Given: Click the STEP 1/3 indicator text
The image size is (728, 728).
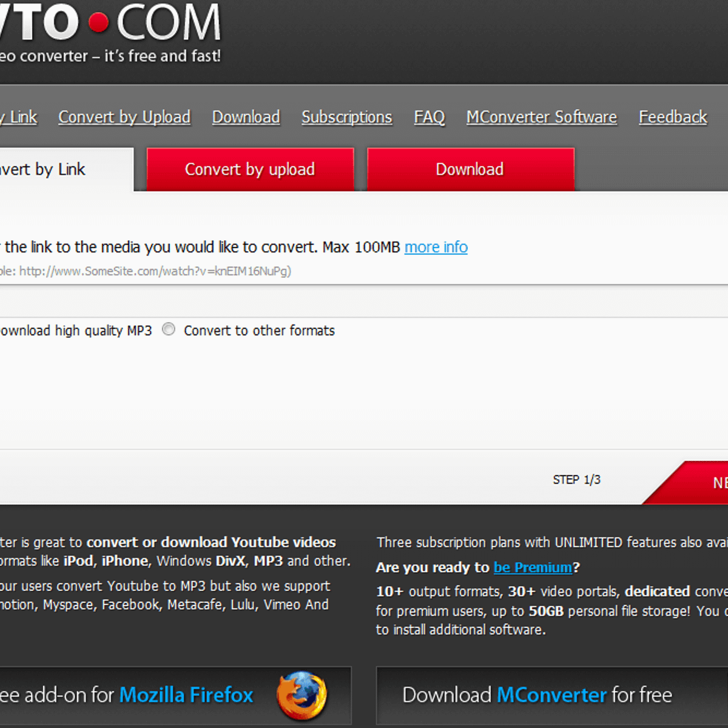Looking at the screenshot, I should pos(576,480).
